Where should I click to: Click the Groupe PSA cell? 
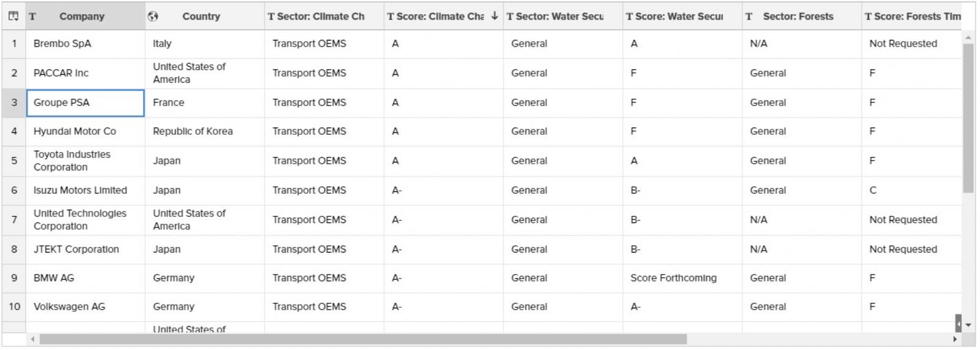point(85,102)
